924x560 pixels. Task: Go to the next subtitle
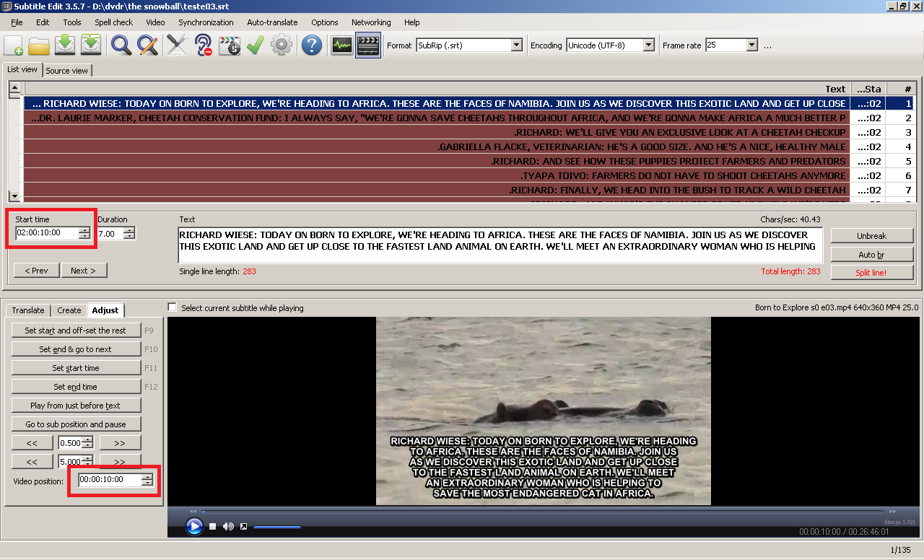point(84,271)
